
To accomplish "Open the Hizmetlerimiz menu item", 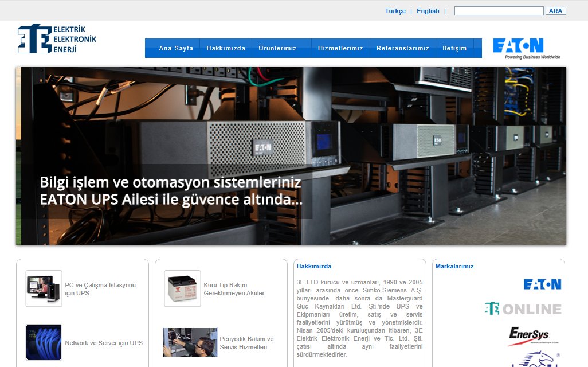I will 340,48.
